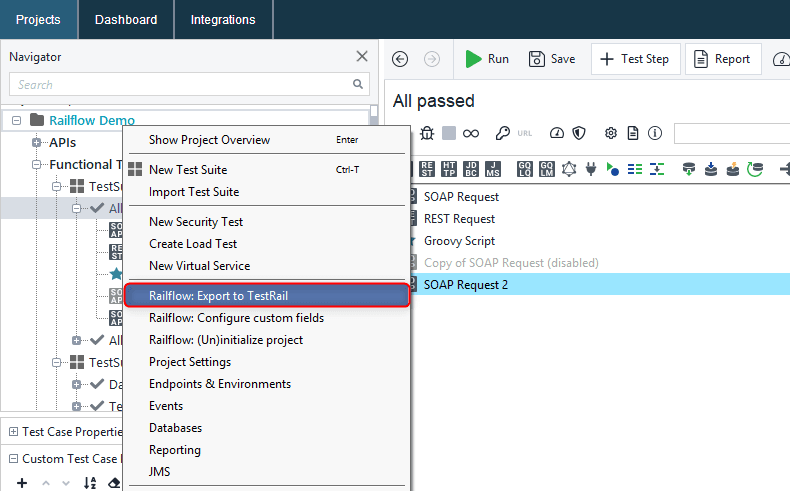Toggle the infinite loop run icon
The image size is (790, 491).
point(471,133)
